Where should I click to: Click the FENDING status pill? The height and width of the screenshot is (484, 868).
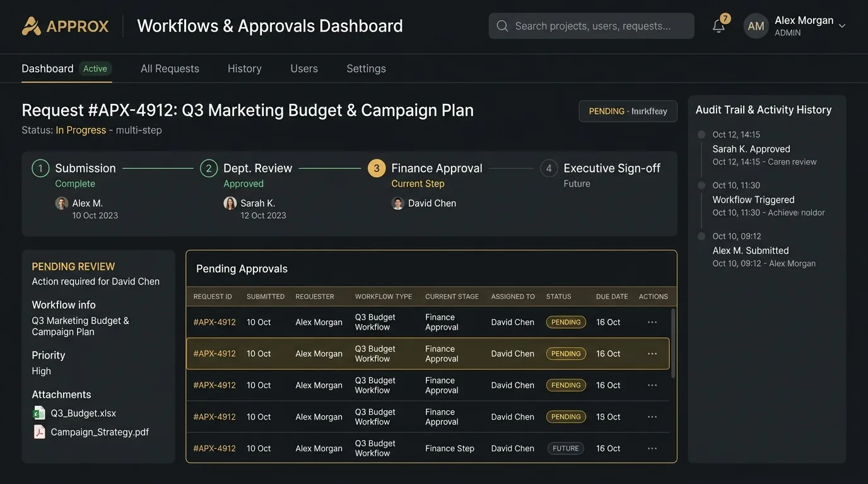[x=566, y=385]
